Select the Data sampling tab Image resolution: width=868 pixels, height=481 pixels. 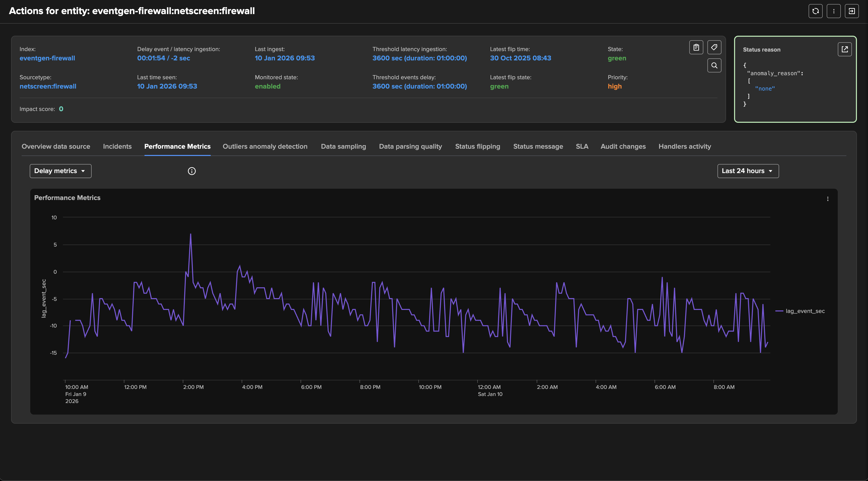[343, 146]
